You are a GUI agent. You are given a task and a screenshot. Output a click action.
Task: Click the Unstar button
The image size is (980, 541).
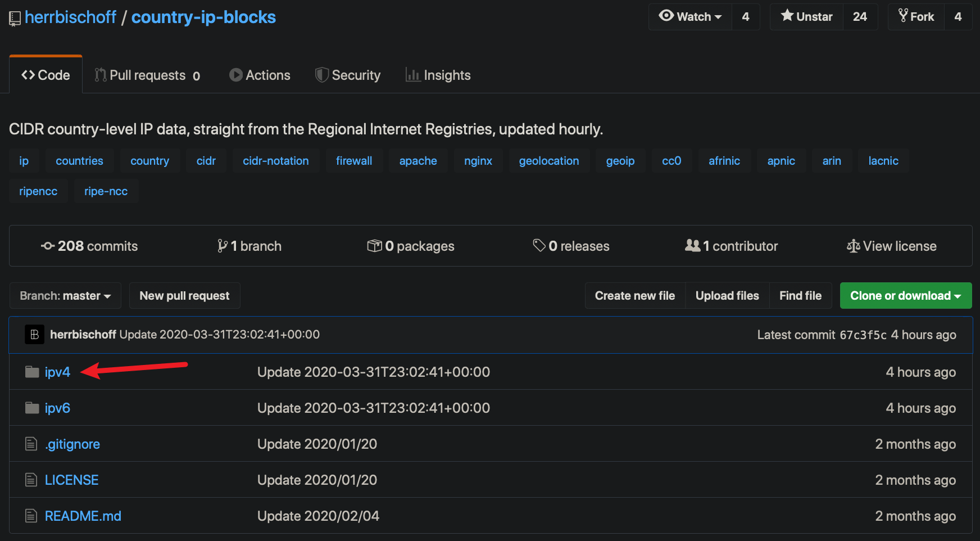806,17
